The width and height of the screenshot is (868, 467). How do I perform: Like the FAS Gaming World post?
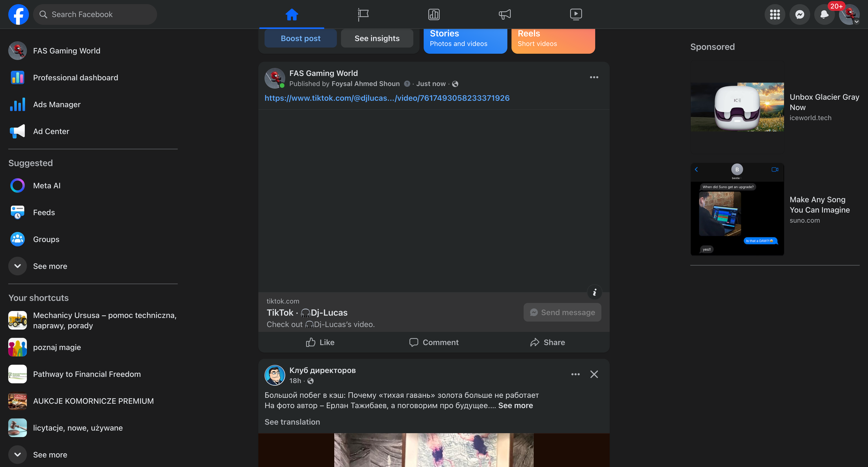click(x=320, y=342)
